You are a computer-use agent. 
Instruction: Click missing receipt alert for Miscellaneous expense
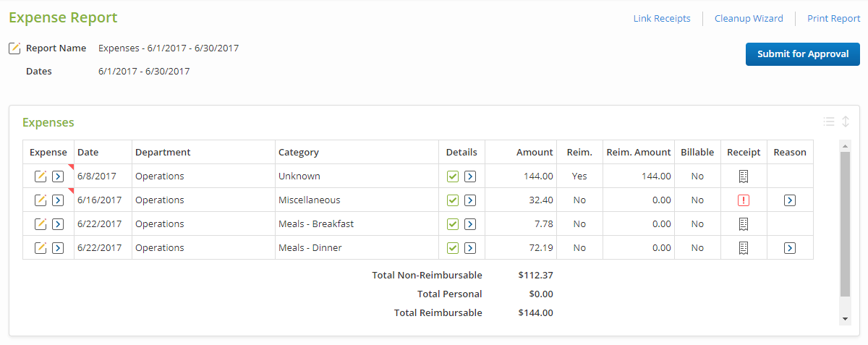click(744, 200)
